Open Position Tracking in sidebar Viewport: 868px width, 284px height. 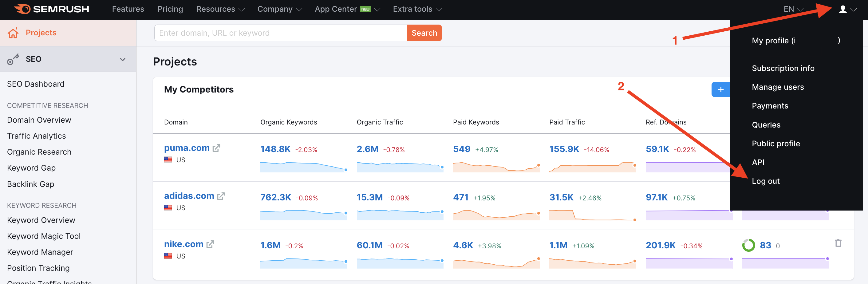coord(38,268)
